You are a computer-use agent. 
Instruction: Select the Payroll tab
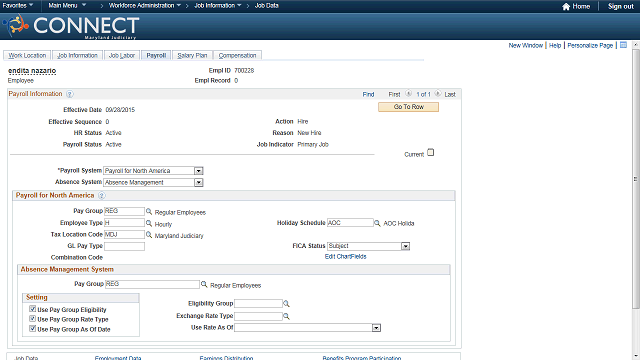156,56
